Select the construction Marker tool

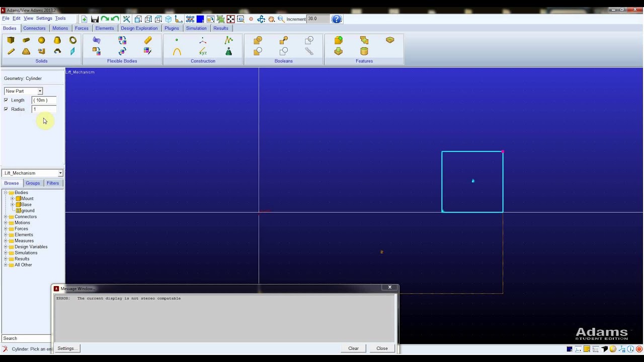[203, 40]
